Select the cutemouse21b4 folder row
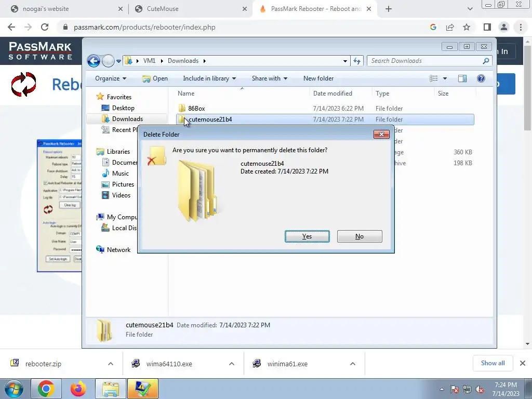The image size is (532, 399). [x=325, y=119]
